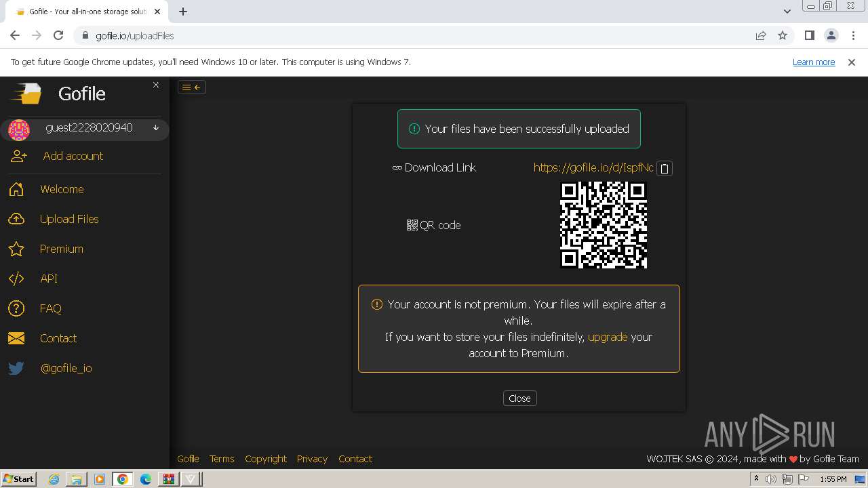
Task: Copy the download link with clipboard icon
Action: 665,169
